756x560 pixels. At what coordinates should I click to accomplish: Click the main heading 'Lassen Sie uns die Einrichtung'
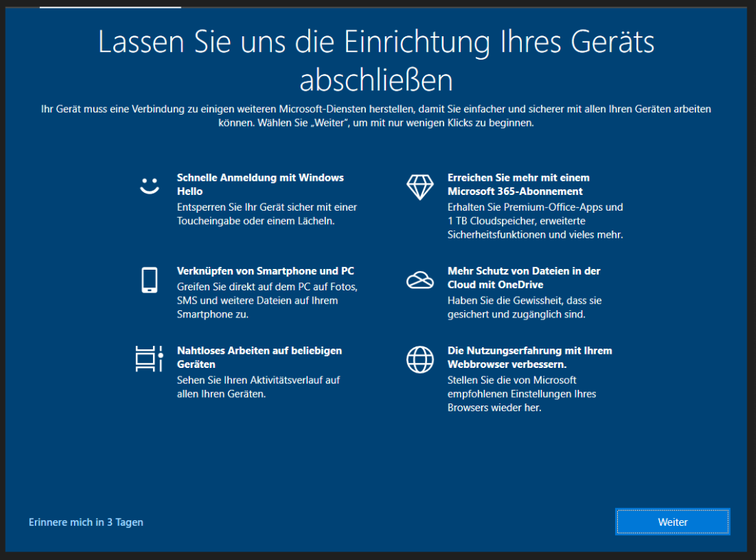(x=376, y=60)
